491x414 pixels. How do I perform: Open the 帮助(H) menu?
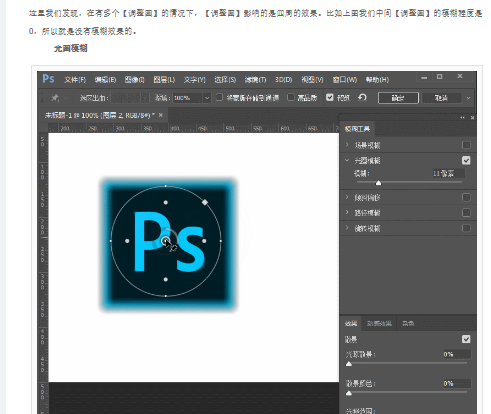377,80
